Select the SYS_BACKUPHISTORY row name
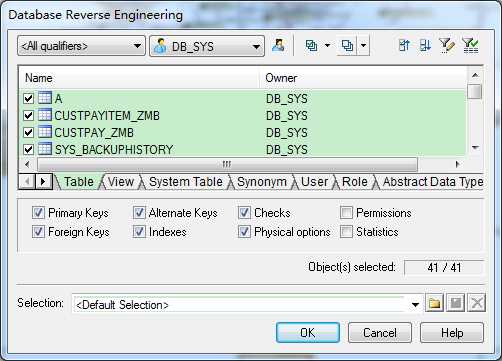This screenshot has height=361, width=502. 114,150
